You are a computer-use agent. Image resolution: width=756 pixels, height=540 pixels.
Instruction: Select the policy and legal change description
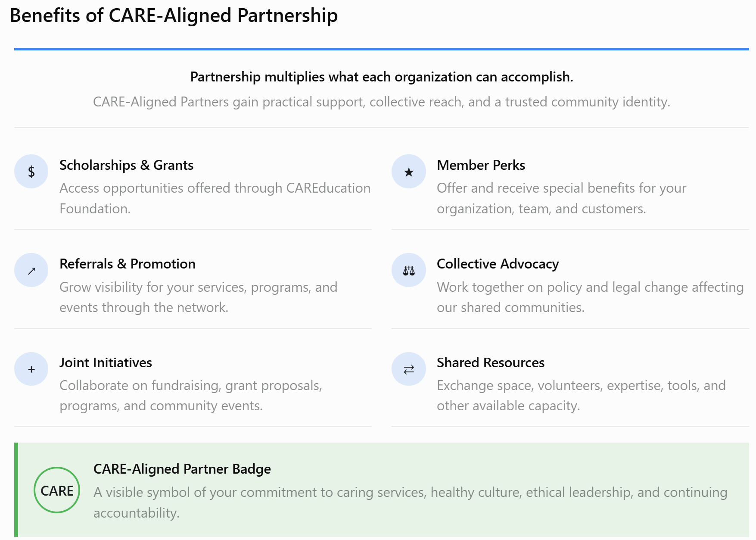[x=590, y=297]
